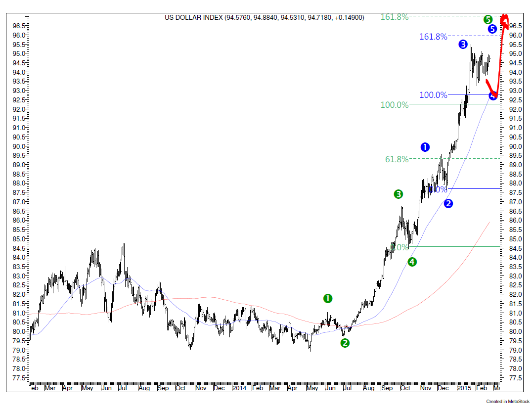
Task: Select the green wave 5 marker
Action: (x=488, y=20)
